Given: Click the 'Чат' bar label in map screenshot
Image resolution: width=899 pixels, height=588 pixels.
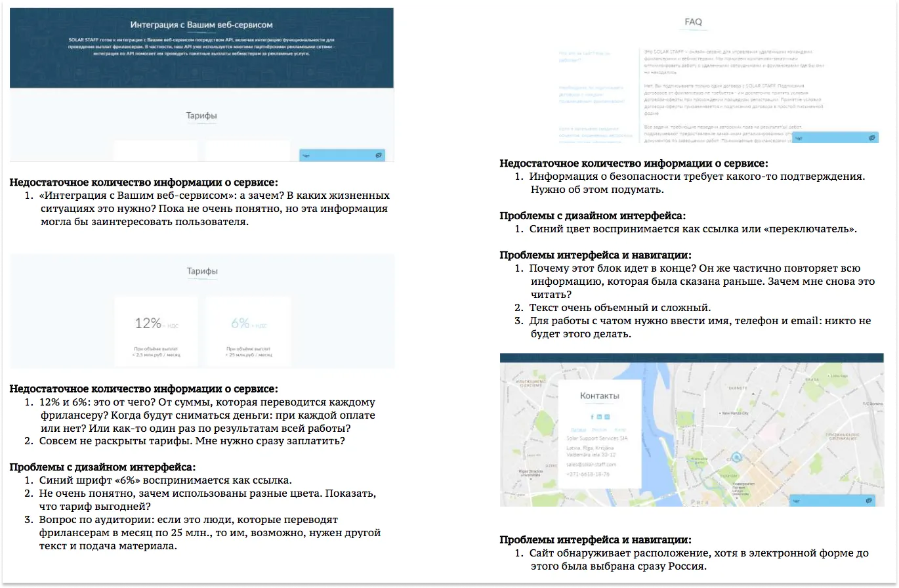Looking at the screenshot, I should (797, 501).
